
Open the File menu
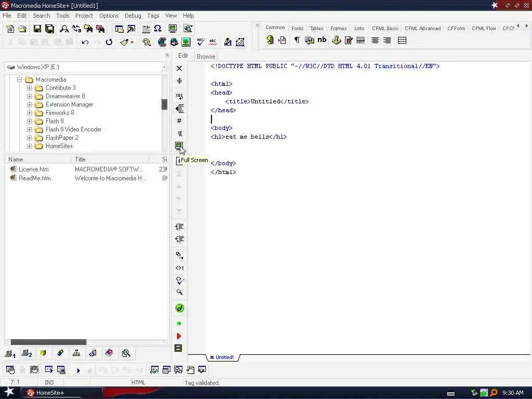click(7, 16)
